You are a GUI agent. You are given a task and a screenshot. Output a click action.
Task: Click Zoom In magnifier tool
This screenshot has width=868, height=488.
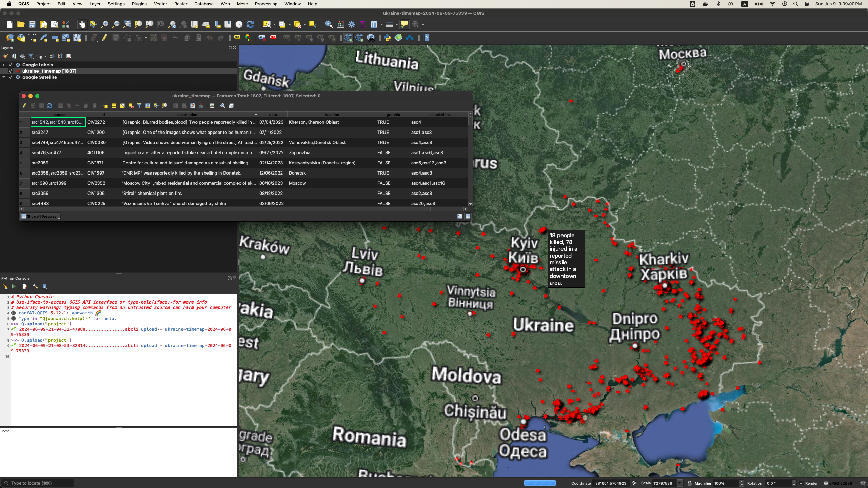click(x=105, y=24)
